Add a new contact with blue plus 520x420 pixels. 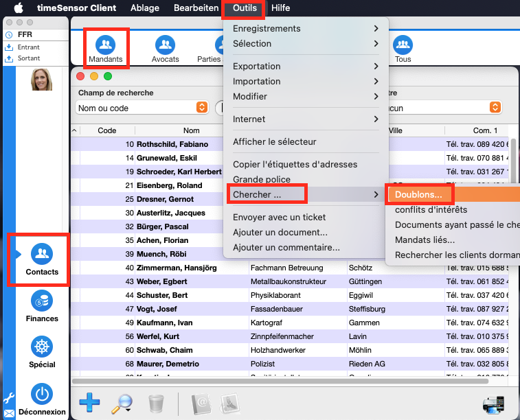(x=89, y=403)
